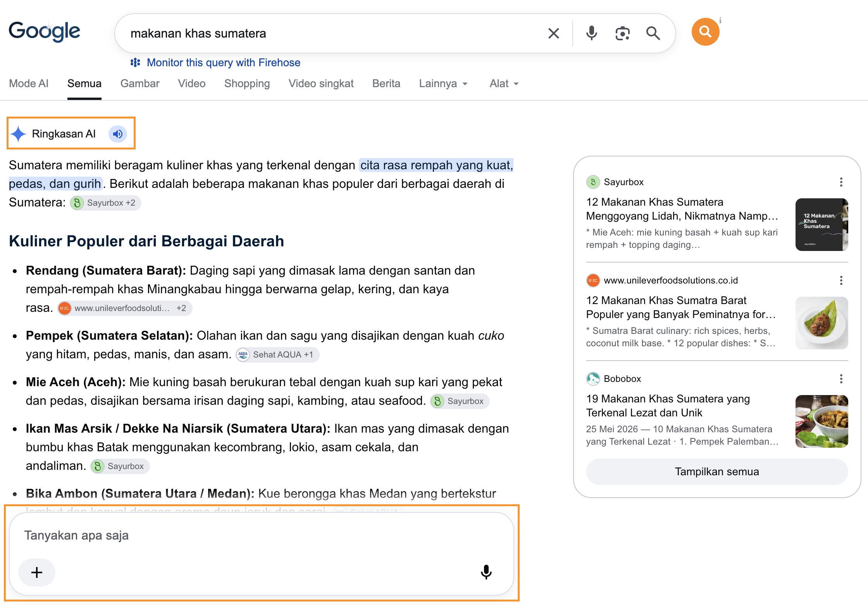Click the Bobobox source name
The image size is (868, 605).
622,379
